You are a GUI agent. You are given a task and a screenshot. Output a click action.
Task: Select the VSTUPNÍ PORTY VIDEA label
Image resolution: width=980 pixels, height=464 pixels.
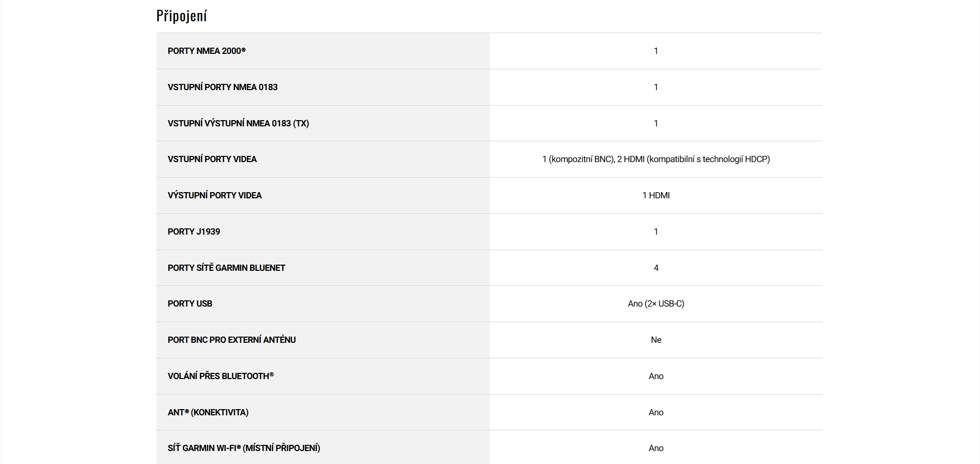tap(212, 159)
